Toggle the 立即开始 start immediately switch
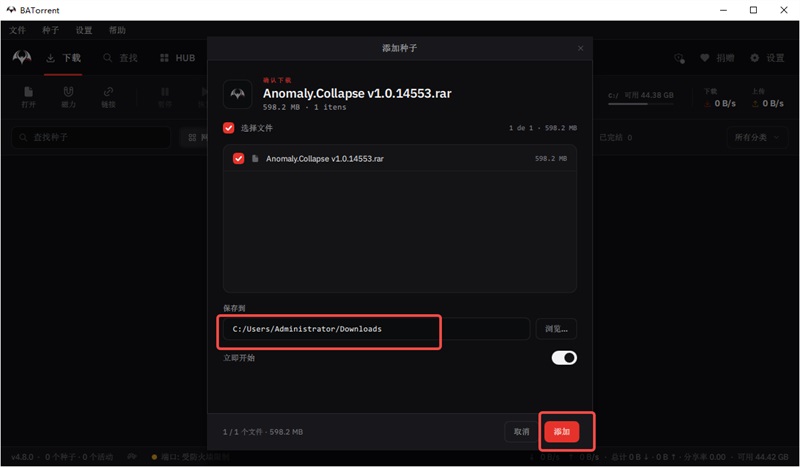Viewport: 800px width, 467px height. 564,358
